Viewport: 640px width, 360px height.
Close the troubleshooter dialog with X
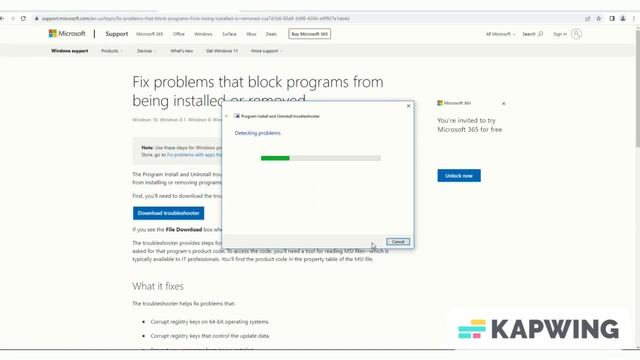[x=409, y=106]
